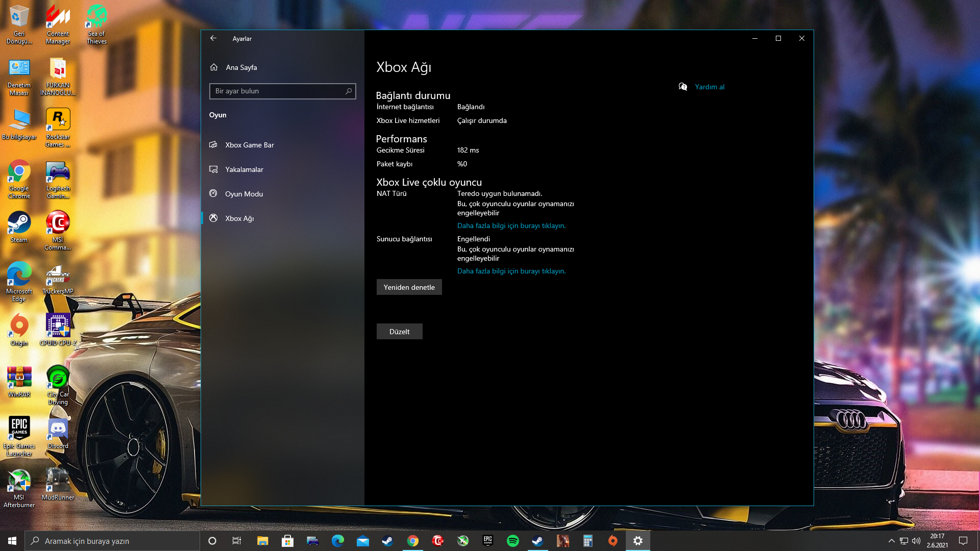Select Yakalamalar in the sidebar
980x551 pixels.
[244, 169]
